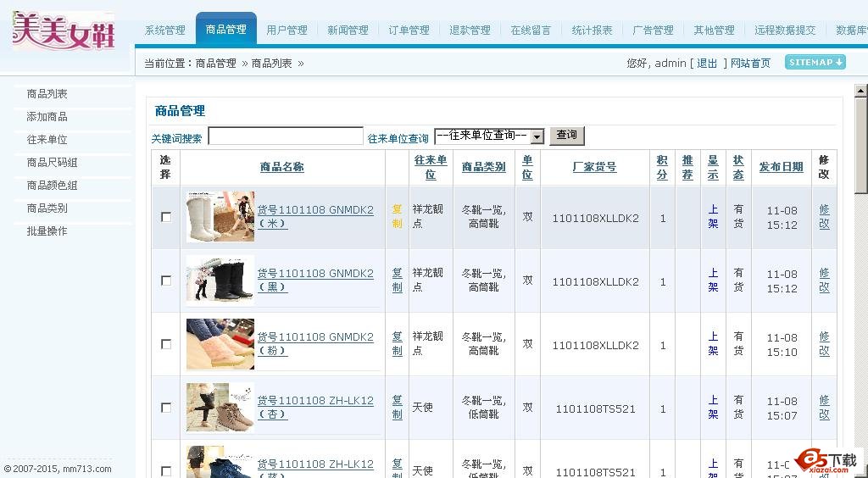The height and width of the screenshot is (478, 868).
Task: Open the 远程数据提交 tab
Action: pyautogui.click(x=785, y=30)
